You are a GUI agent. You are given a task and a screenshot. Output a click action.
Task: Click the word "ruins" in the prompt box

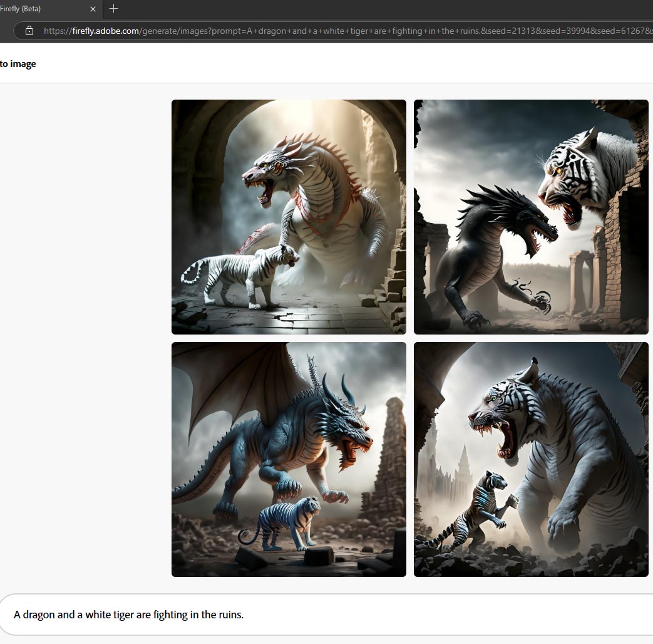click(229, 615)
